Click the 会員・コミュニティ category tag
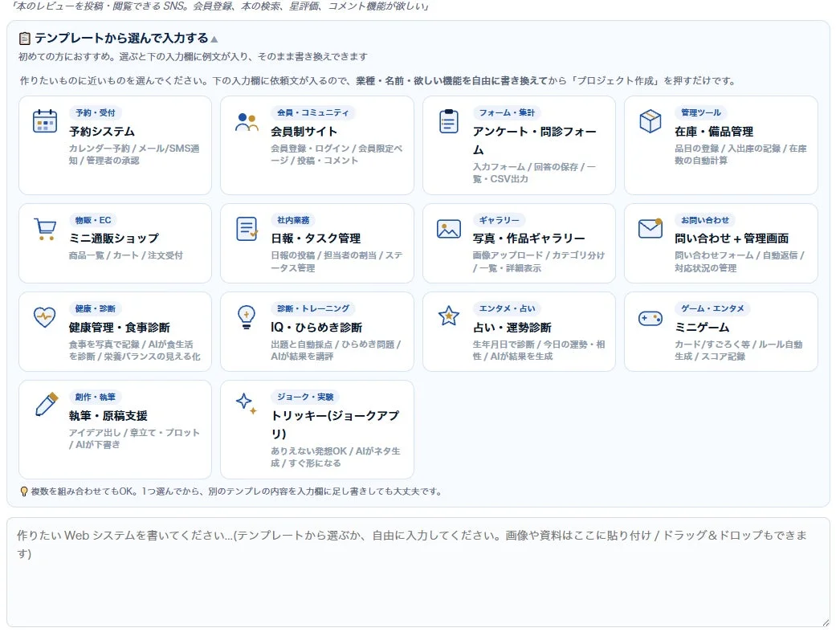 (313, 112)
